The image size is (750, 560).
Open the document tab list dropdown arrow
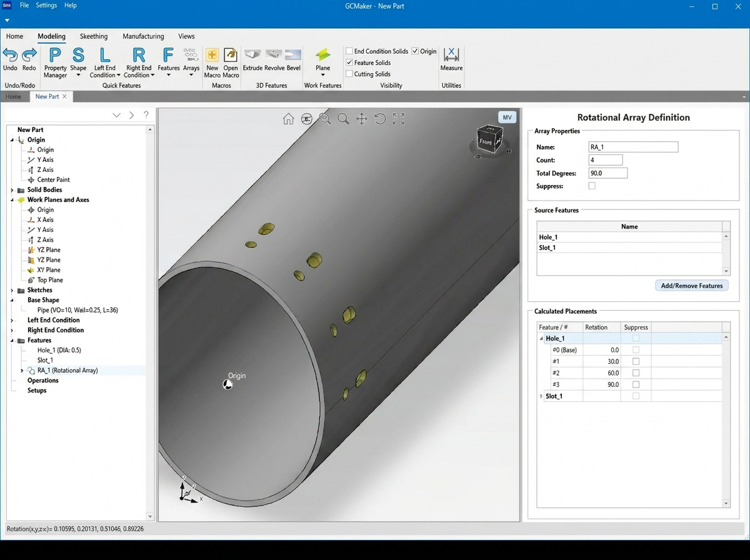pos(744,97)
